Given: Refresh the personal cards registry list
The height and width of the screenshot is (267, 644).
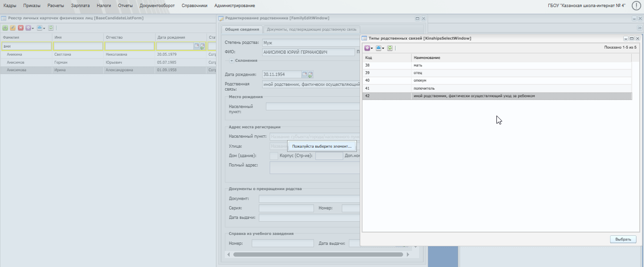Looking at the screenshot, I should pyautogui.click(x=51, y=28).
